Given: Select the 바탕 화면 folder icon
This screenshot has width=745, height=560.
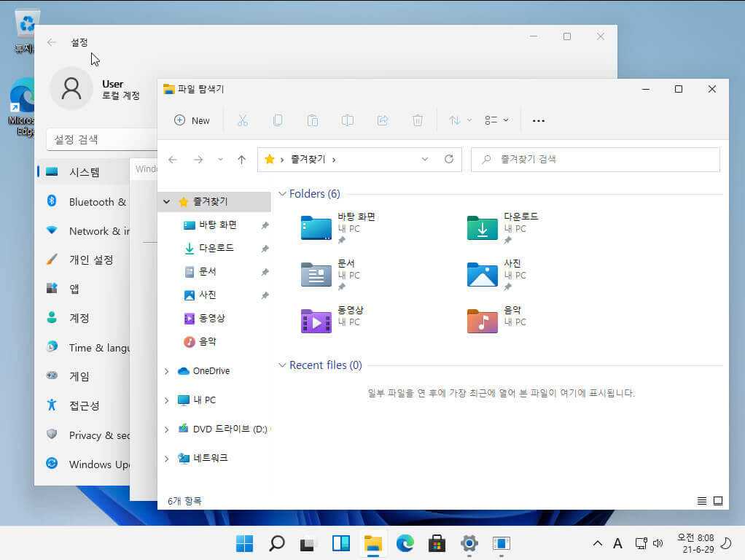Looking at the screenshot, I should 316,228.
